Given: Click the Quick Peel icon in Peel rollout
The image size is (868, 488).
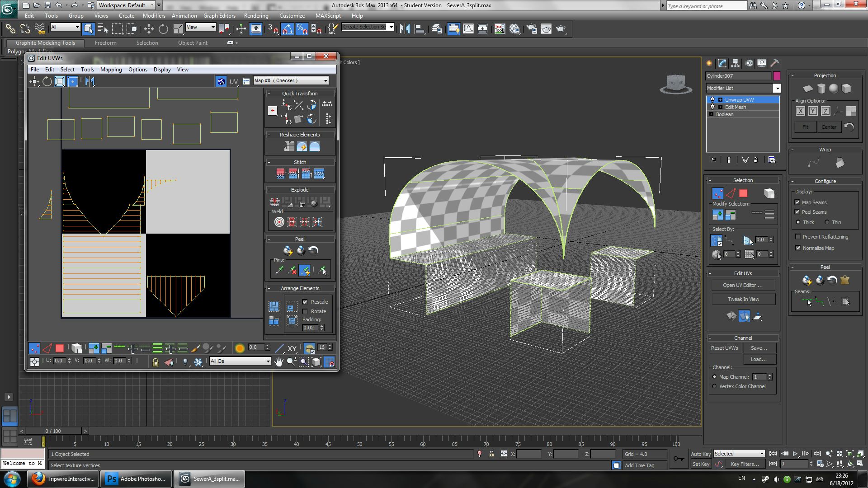Looking at the screenshot, I should [x=288, y=250].
